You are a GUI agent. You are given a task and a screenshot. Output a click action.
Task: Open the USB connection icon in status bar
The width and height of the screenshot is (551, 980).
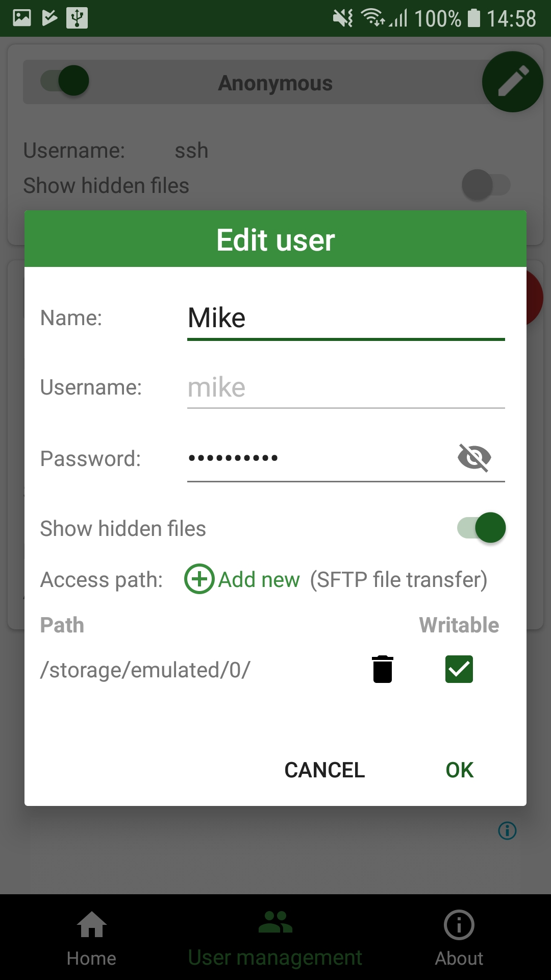pyautogui.click(x=76, y=18)
